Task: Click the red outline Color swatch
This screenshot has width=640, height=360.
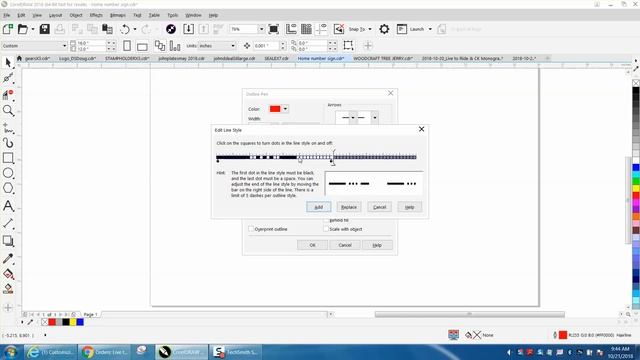Action: pyautogui.click(x=275, y=109)
